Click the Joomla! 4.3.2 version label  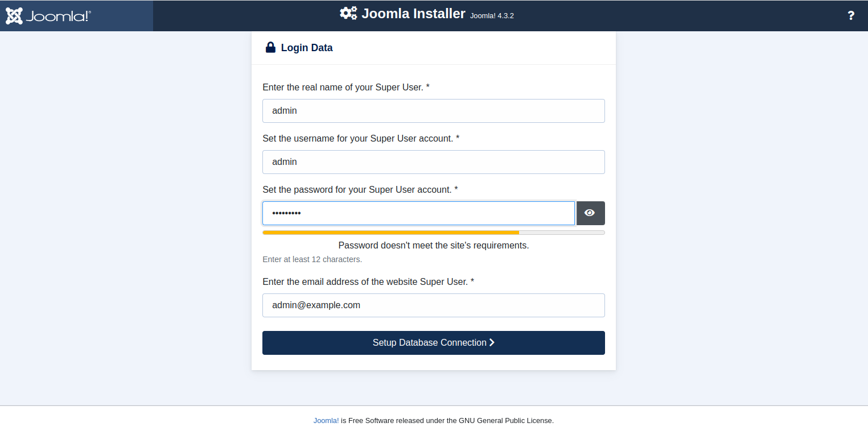coord(492,16)
